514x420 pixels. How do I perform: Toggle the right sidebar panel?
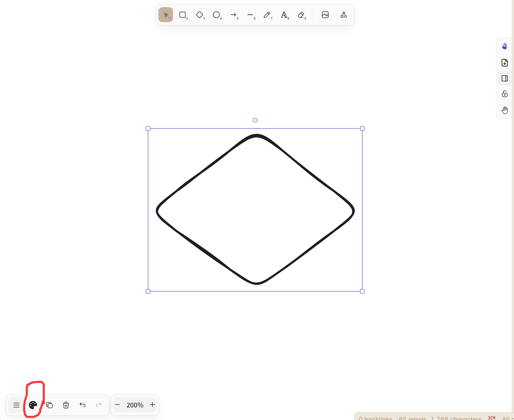coord(504,78)
